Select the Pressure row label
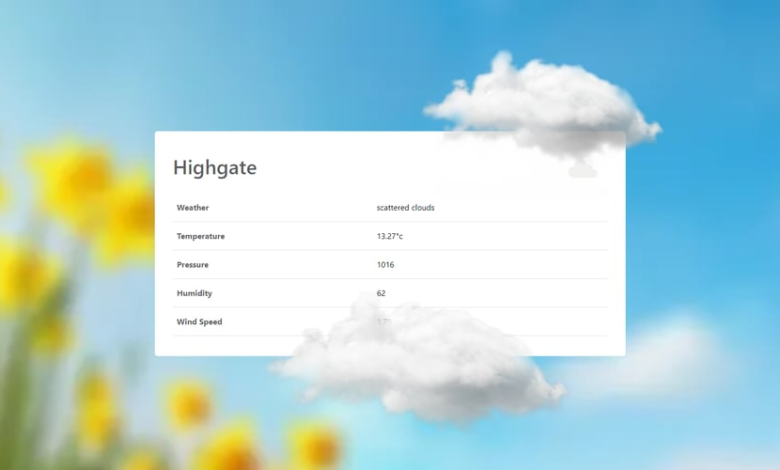Screen dimensions: 780x470 (x=193, y=265)
